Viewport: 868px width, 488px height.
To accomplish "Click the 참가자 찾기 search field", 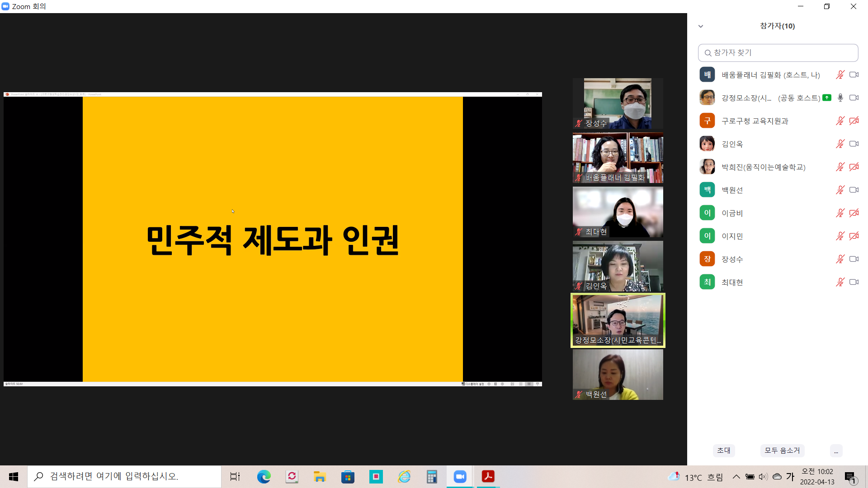I will pos(778,53).
